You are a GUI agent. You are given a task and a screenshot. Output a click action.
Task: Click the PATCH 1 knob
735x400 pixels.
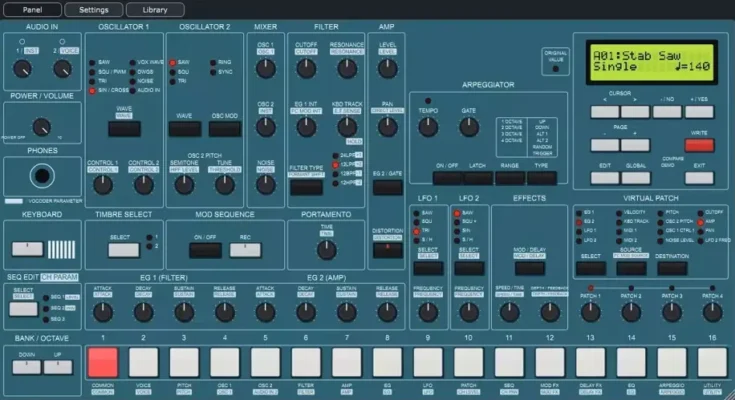pos(591,312)
